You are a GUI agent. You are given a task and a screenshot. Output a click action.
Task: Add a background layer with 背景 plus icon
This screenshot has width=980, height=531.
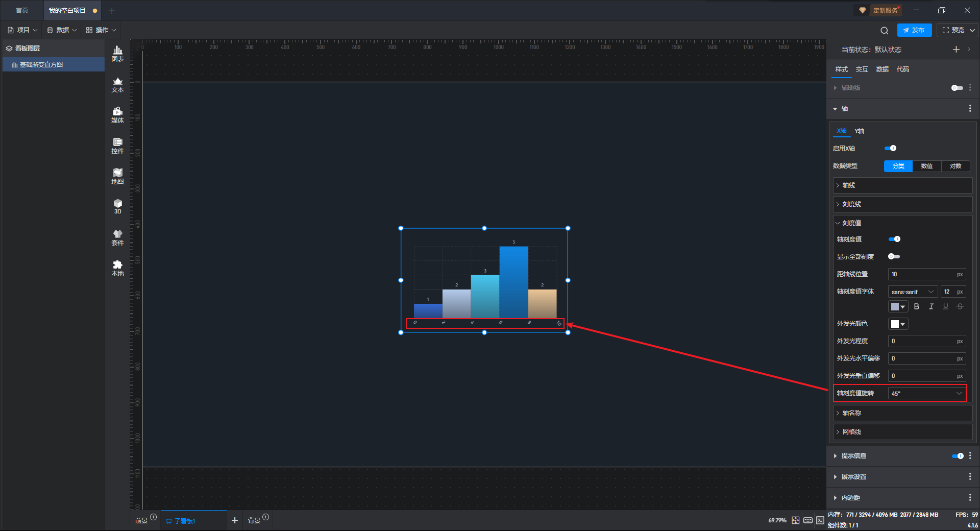(265, 517)
